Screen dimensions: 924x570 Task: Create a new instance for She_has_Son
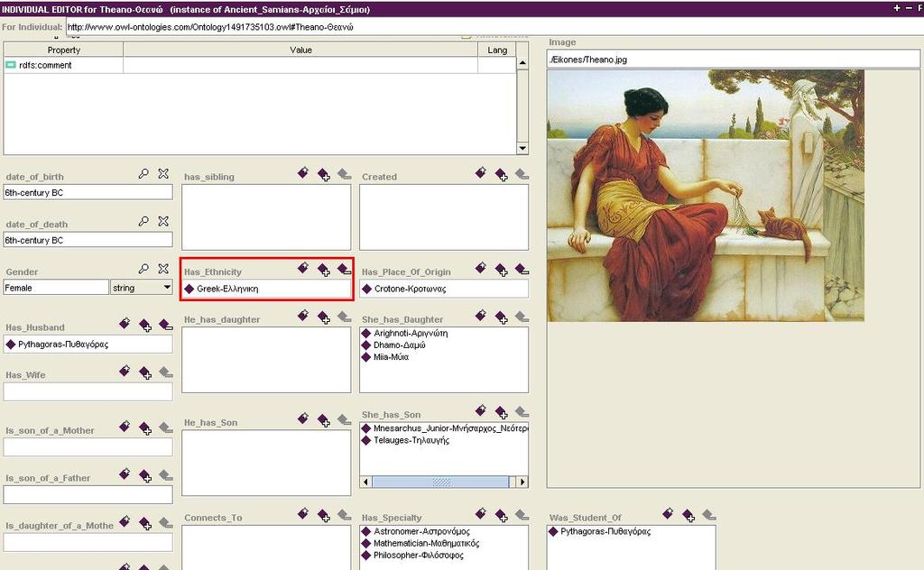tap(481, 411)
